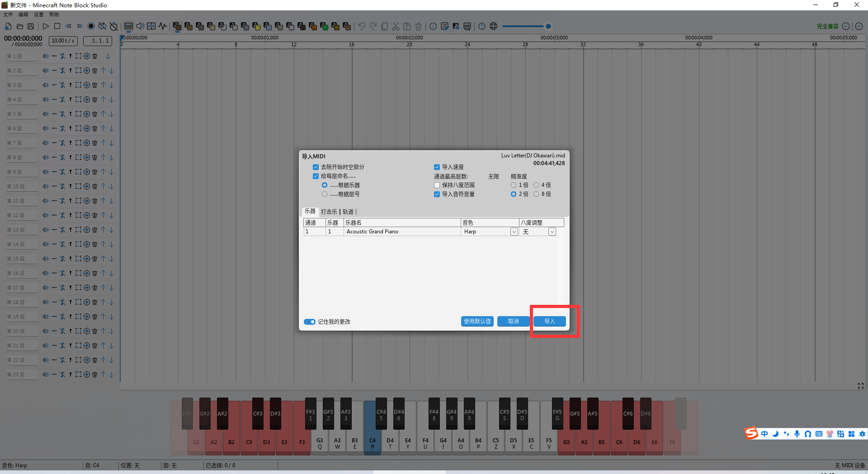The height and width of the screenshot is (474, 868).
Task: Uncheck the 导入音符音量 checkbox
Action: (437, 194)
